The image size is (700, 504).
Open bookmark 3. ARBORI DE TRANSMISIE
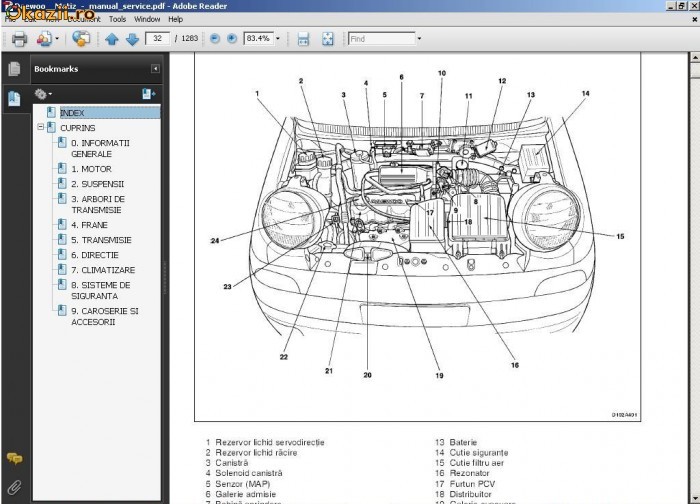coord(98,204)
